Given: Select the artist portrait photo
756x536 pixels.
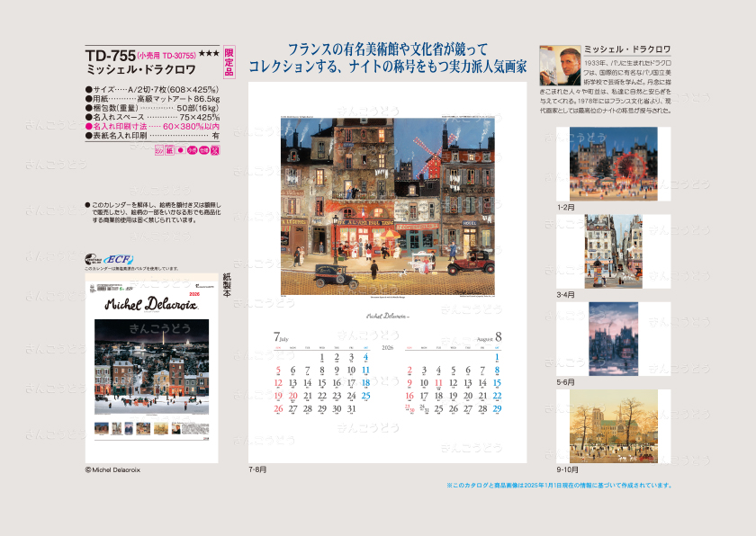Looking at the screenshot, I should (560, 66).
